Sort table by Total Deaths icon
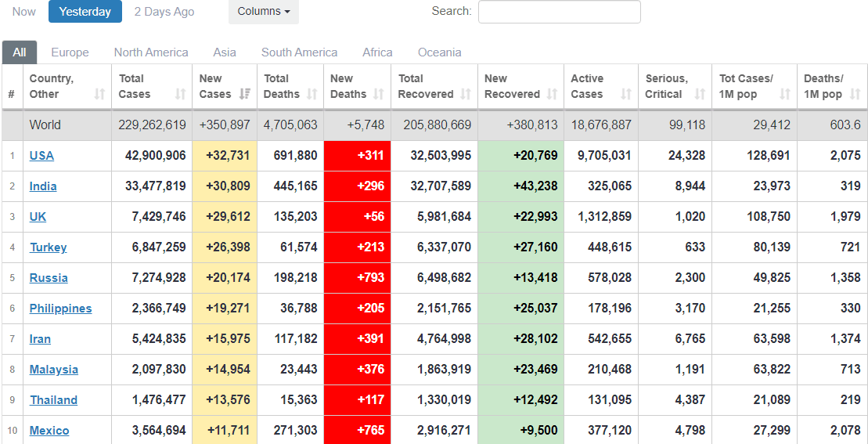This screenshot has height=444, width=868. pos(312,94)
